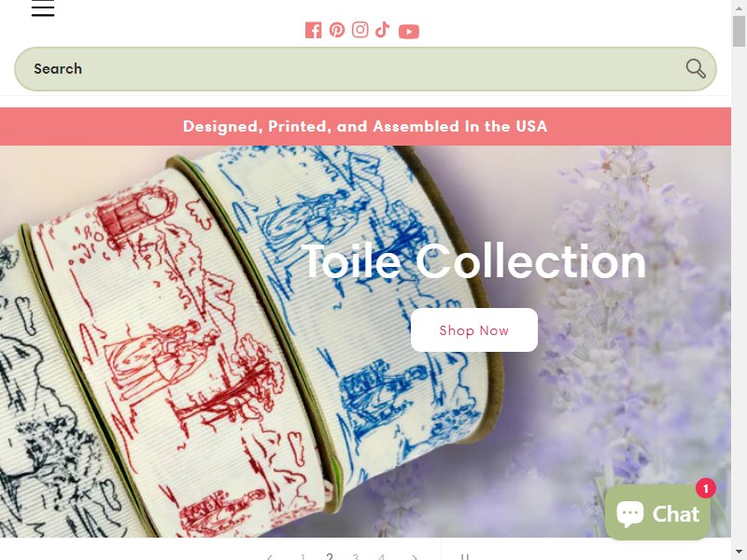Click the vertical scrollbar thumb
The height and width of the screenshot is (560, 747).
tap(739, 31)
